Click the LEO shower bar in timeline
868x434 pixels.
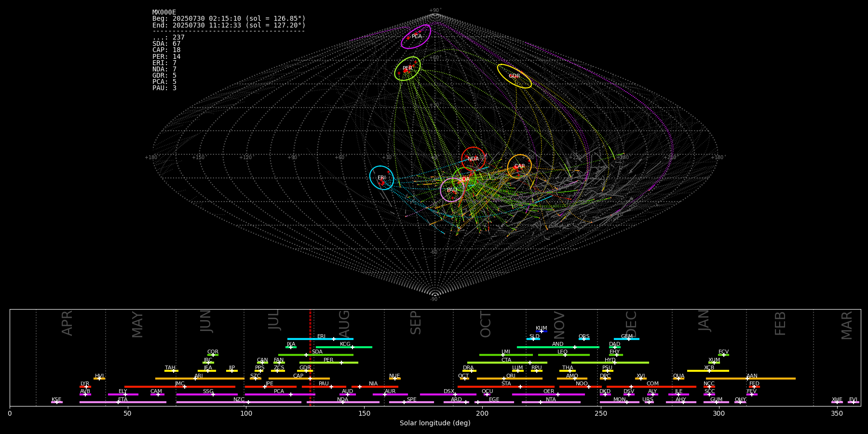coord(564,355)
